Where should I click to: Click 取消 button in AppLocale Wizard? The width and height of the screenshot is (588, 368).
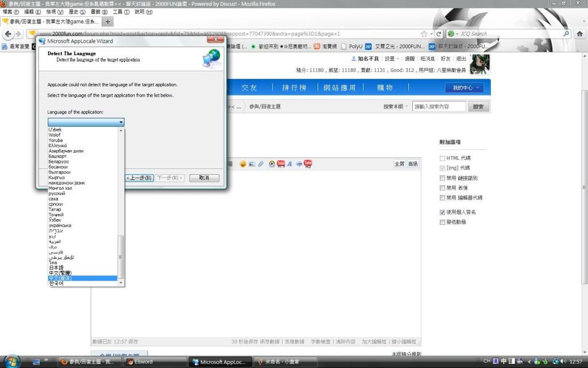[x=204, y=178]
